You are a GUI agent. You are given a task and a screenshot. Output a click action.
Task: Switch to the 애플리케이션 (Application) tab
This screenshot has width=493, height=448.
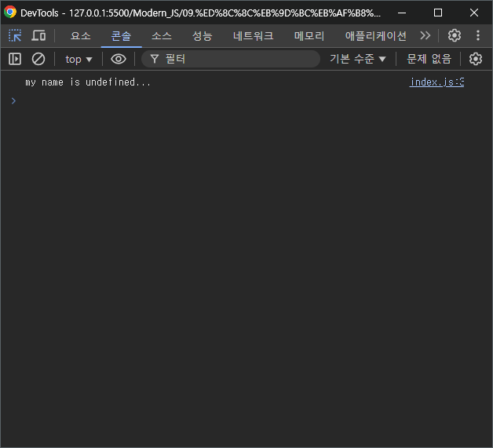click(376, 36)
